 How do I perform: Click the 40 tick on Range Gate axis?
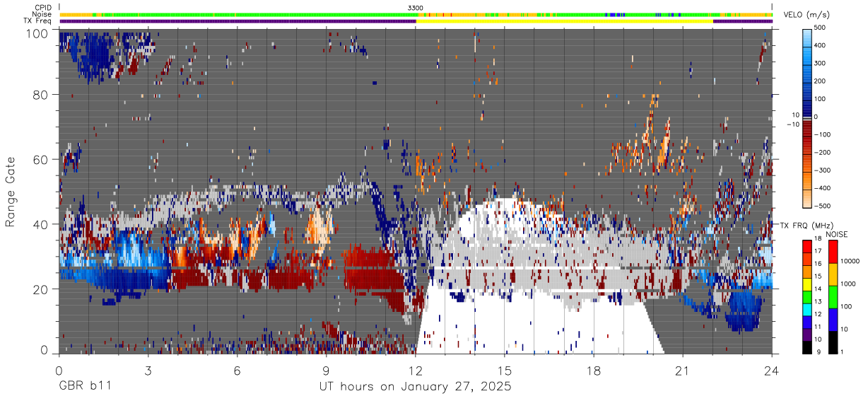pos(41,225)
